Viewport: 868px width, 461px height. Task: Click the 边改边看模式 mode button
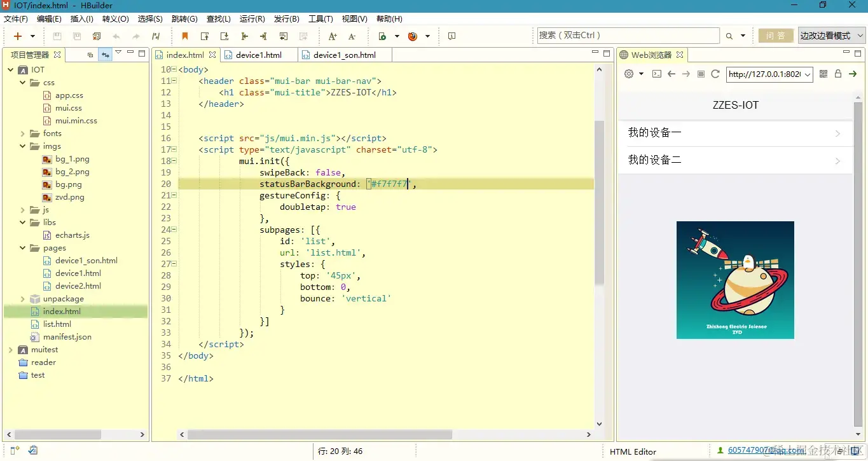[827, 36]
